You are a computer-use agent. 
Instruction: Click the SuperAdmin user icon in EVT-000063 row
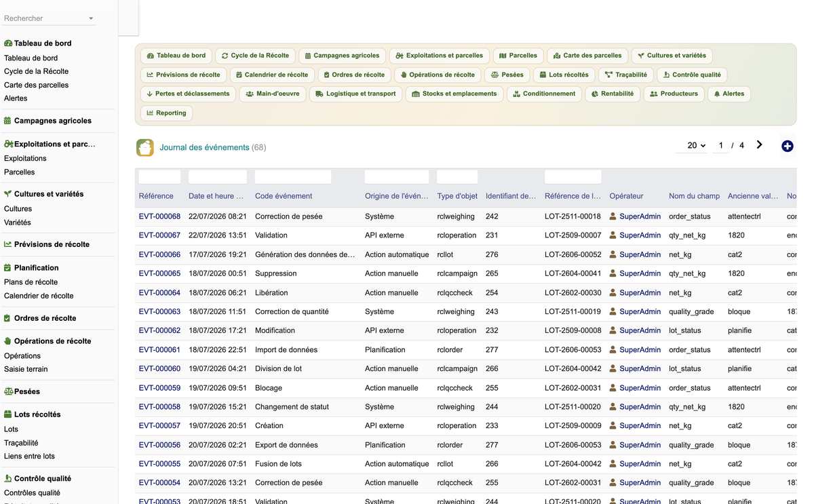[613, 311]
